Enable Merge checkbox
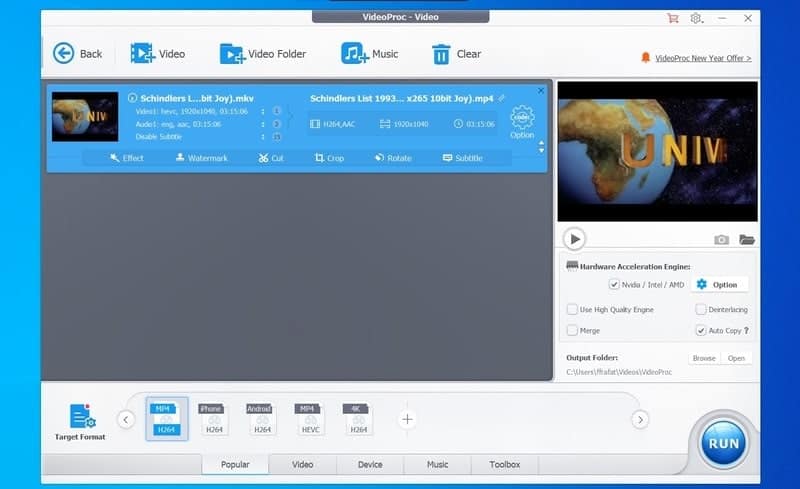Viewport: 800px width, 489px height. tap(572, 330)
